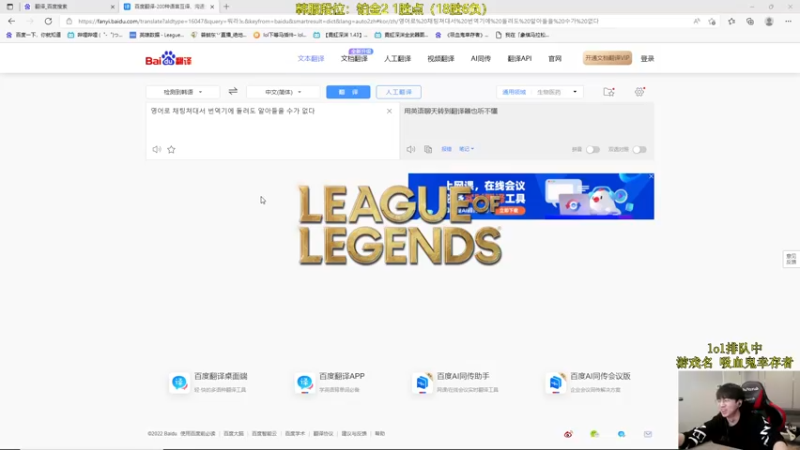
Task: Go back in the browser
Action: pos(11,21)
